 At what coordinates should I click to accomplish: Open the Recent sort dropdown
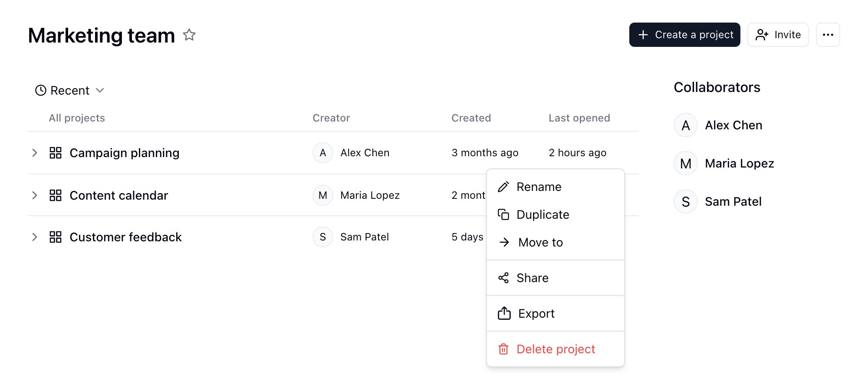pos(70,90)
